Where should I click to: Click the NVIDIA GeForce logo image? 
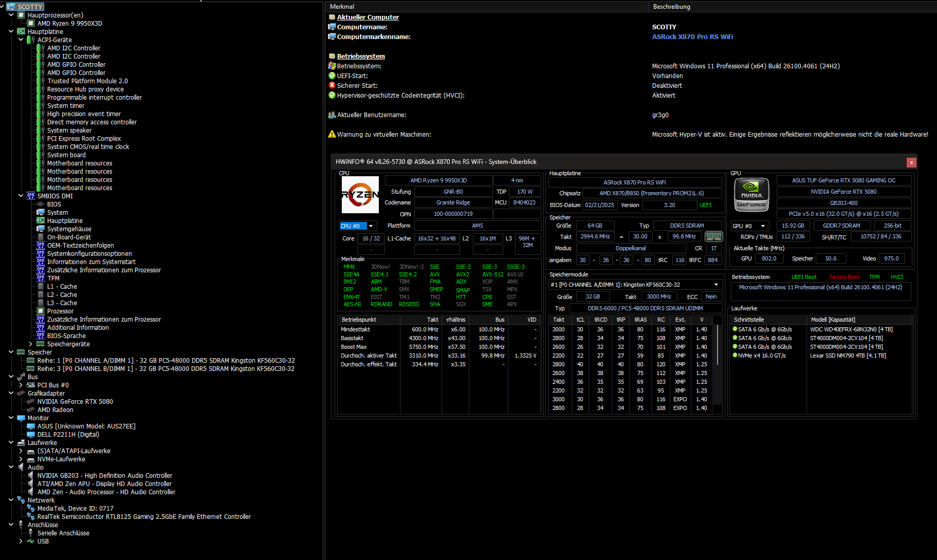pos(751,195)
